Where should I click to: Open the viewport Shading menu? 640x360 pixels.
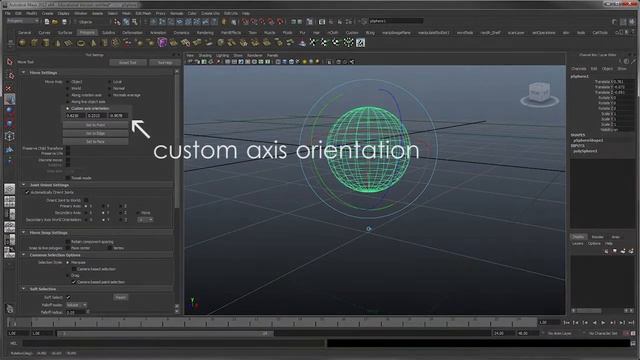click(x=205, y=56)
